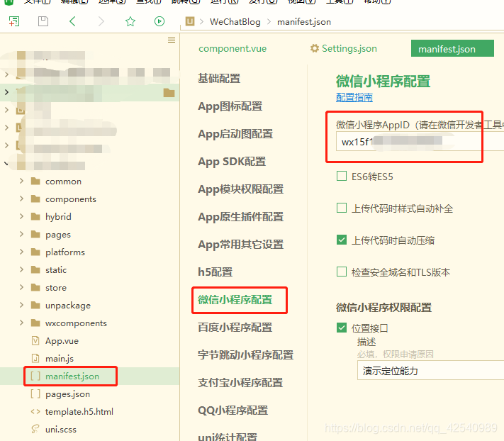Click the store folder icon
This screenshot has width=504, height=441.
tap(35, 287)
